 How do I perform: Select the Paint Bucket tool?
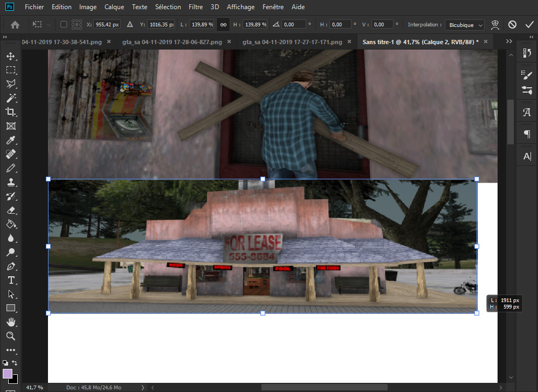click(x=11, y=225)
